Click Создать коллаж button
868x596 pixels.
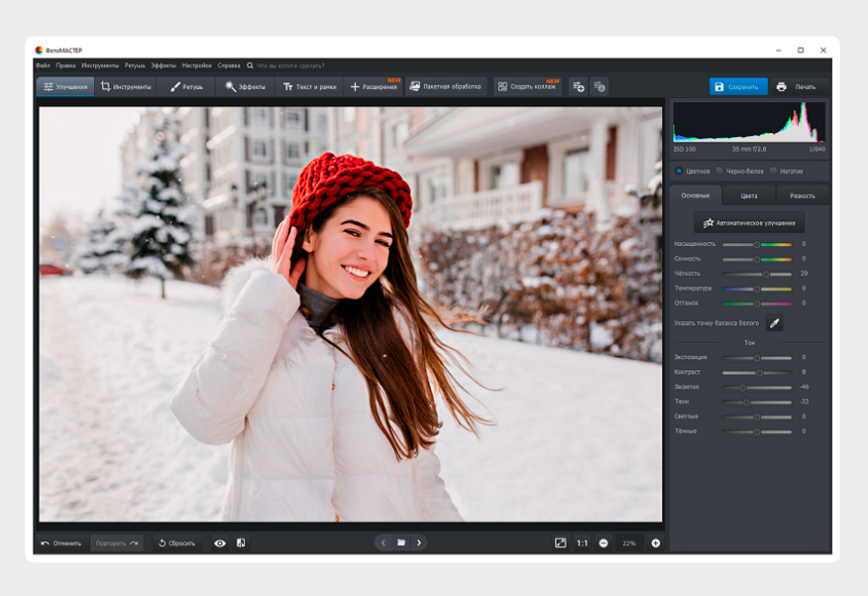click(528, 86)
